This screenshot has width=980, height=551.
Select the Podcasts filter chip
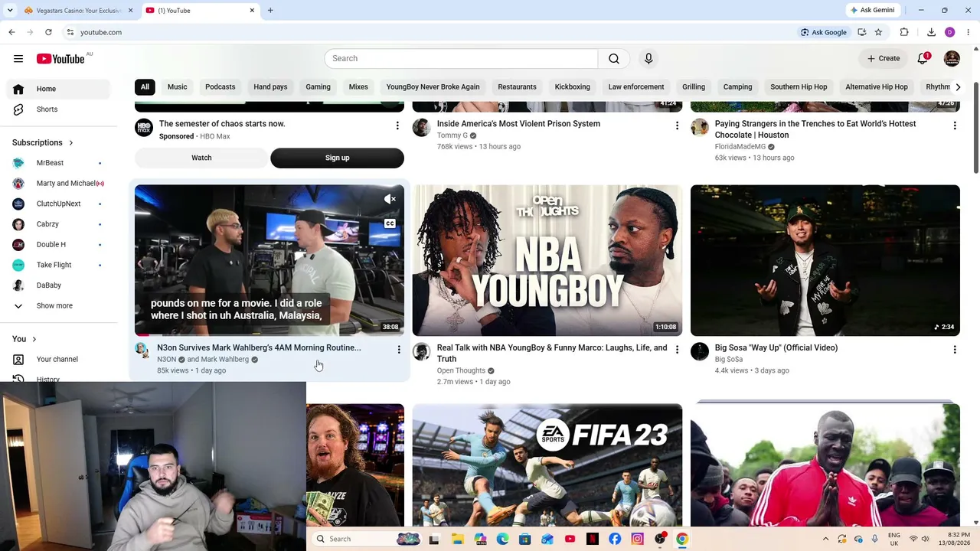click(x=220, y=87)
